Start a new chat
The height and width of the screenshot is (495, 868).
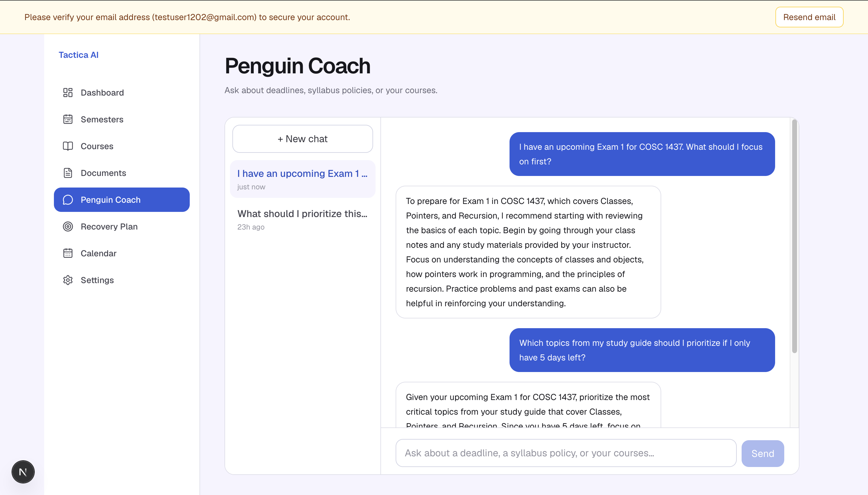(302, 139)
